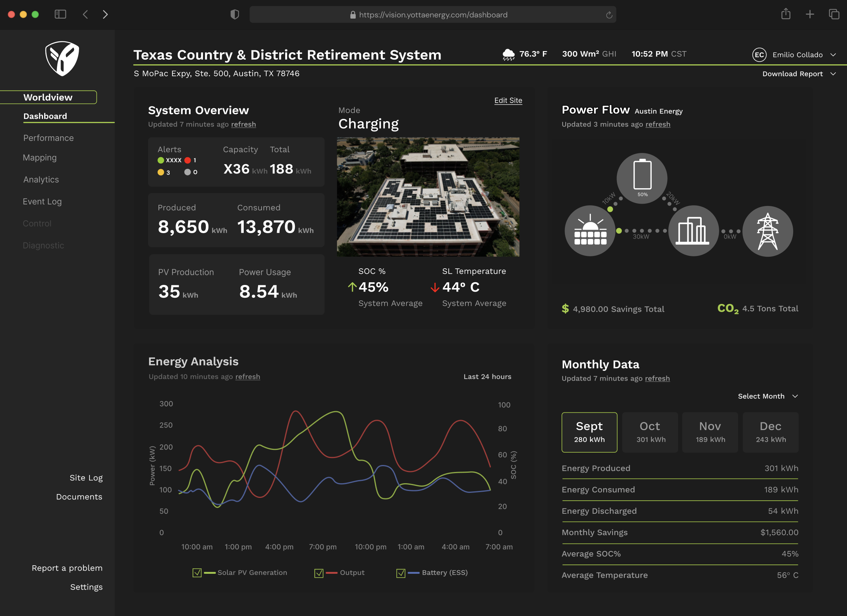
Task: Click the browser share icon
Action: click(x=785, y=14)
